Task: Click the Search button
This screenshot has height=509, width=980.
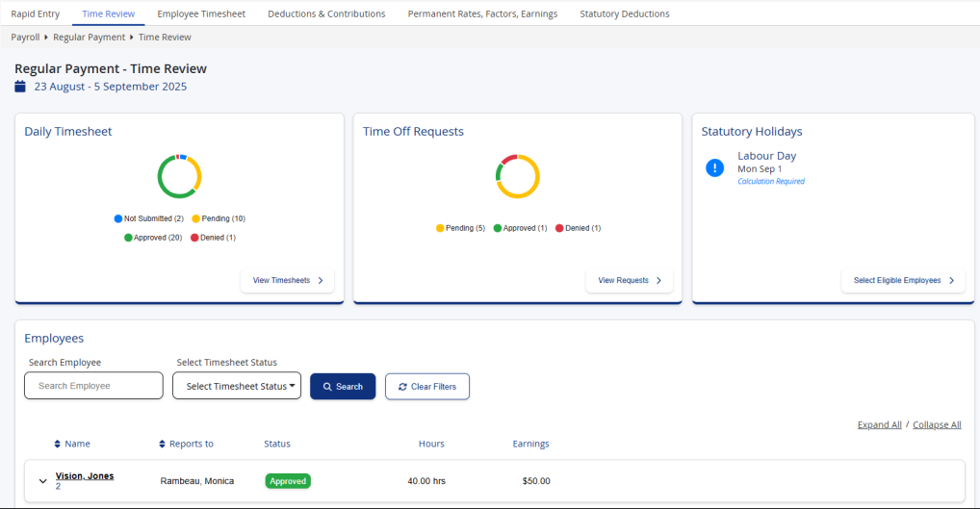Action: [343, 386]
